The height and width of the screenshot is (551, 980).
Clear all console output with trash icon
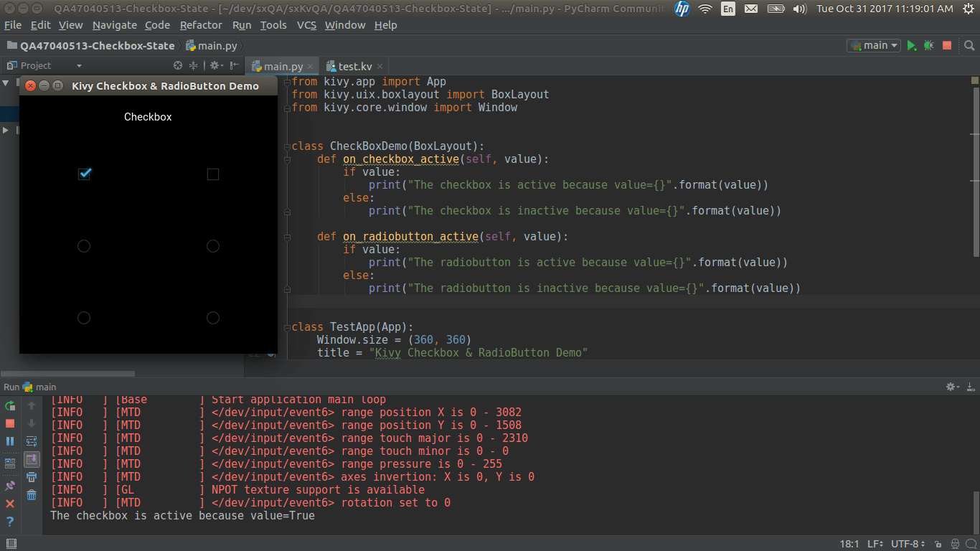click(32, 494)
